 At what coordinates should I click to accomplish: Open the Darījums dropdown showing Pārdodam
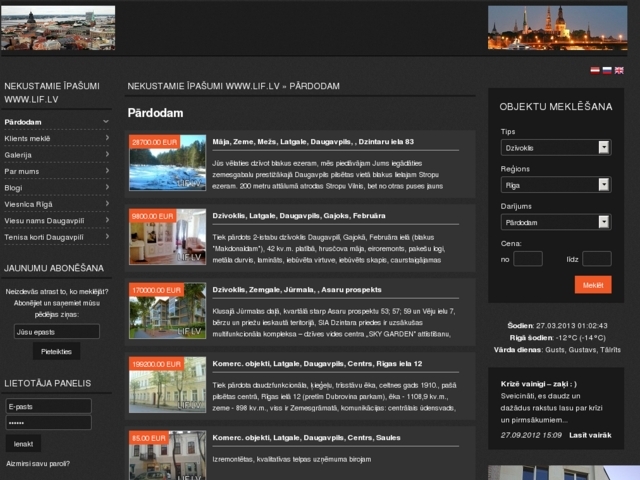(x=555, y=222)
